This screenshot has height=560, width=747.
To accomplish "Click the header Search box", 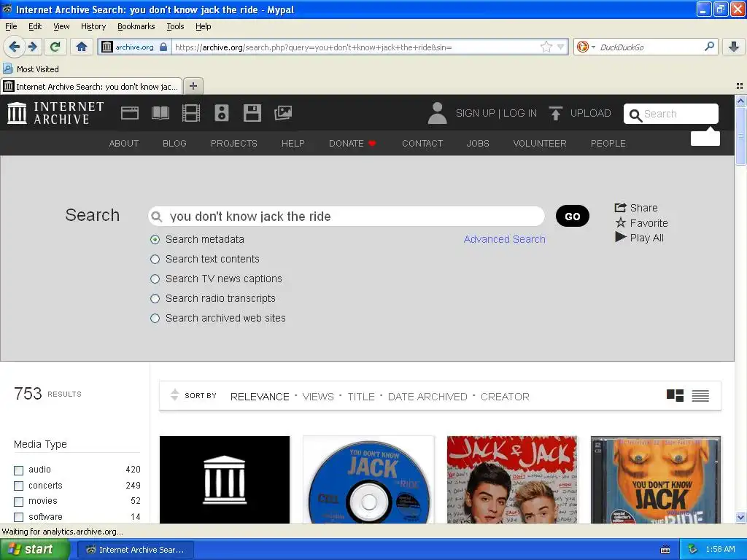I will pos(671,114).
